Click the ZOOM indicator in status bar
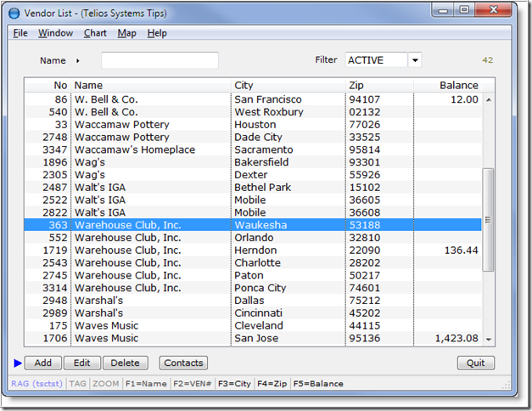532x411 pixels. coord(106,384)
